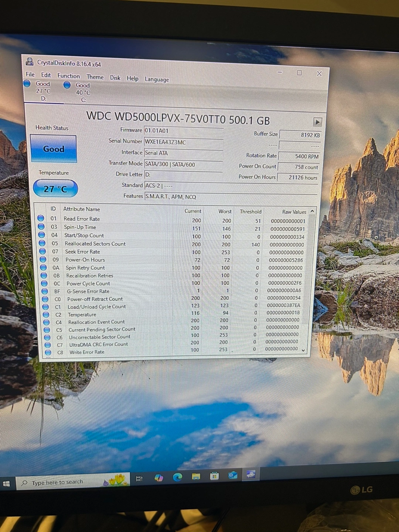
Task: Click the status circle for Load/Unload Cycle Count
Action: (45, 307)
